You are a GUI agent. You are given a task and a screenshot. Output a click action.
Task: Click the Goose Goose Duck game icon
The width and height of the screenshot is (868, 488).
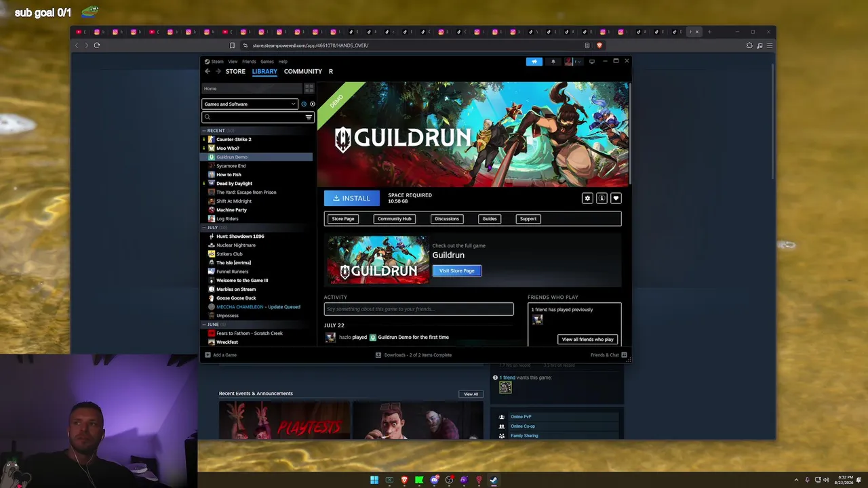point(212,298)
